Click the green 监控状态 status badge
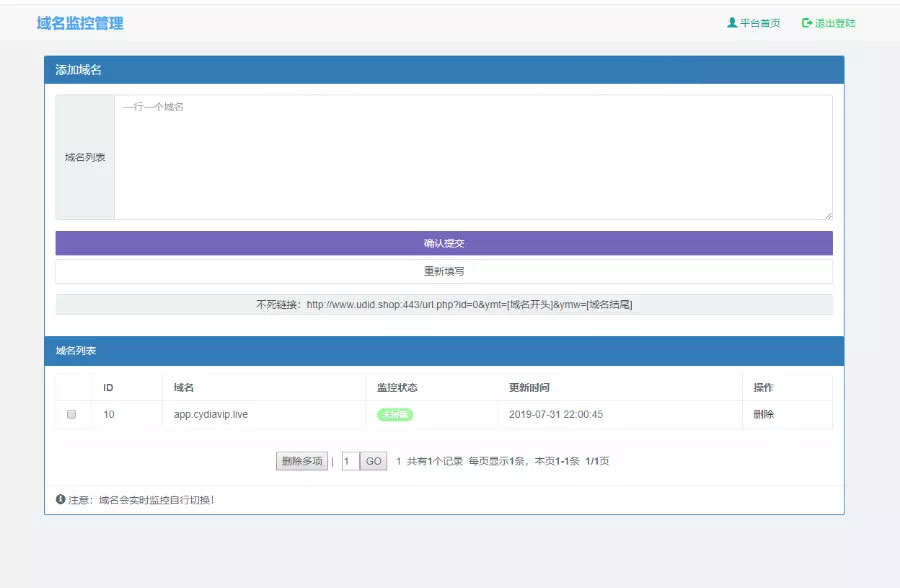Screen dimensions: 900x588 pos(394,414)
